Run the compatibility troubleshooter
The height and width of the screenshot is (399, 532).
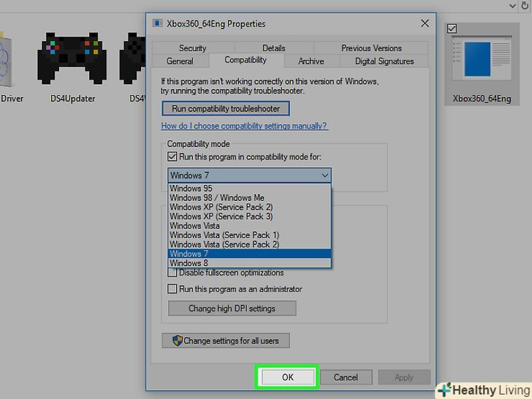click(226, 109)
